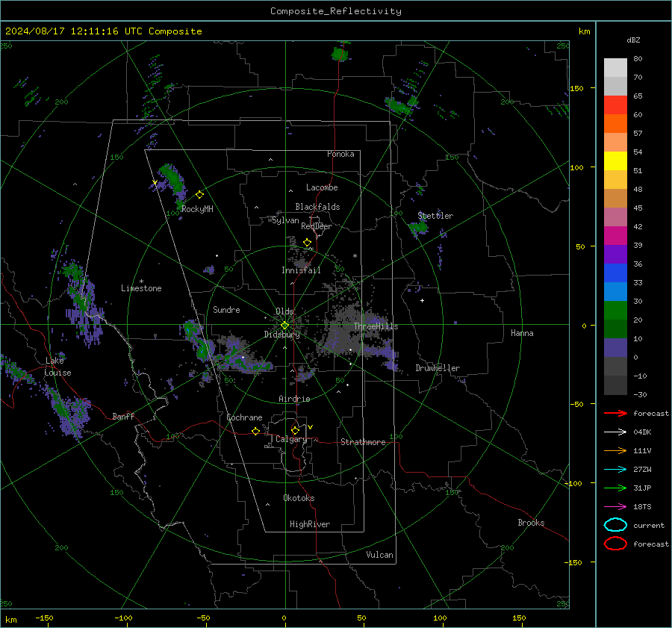Image resolution: width=672 pixels, height=628 pixels.
Task: Click the Lacombe city label
Action: click(x=322, y=187)
